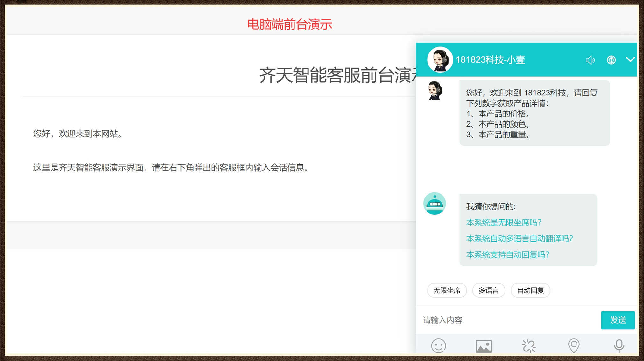
Task: Open link 本系统支持自动回复吗?
Action: [508, 254]
